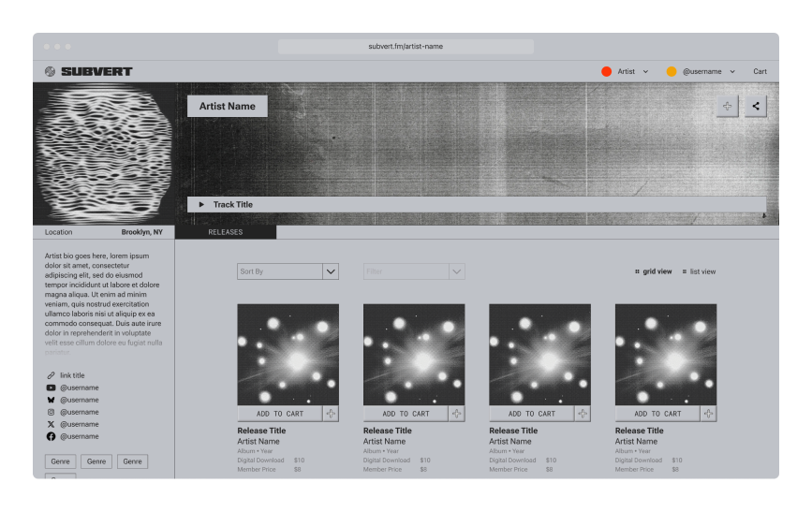The image size is (812, 512).
Task: Click the artist profile picture
Action: point(104,154)
